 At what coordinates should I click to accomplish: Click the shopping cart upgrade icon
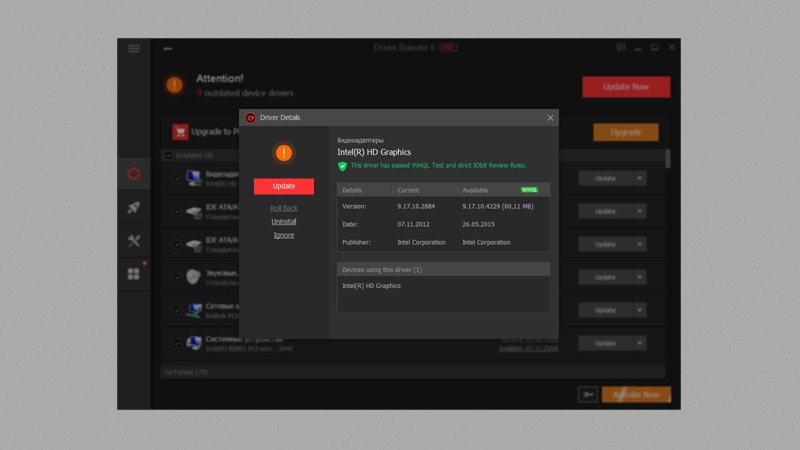pos(180,132)
